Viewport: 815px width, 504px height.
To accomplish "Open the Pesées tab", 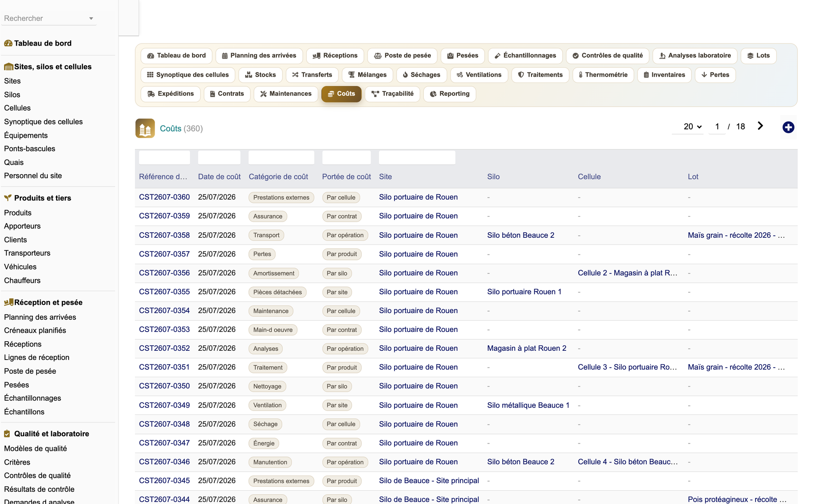I will point(462,56).
